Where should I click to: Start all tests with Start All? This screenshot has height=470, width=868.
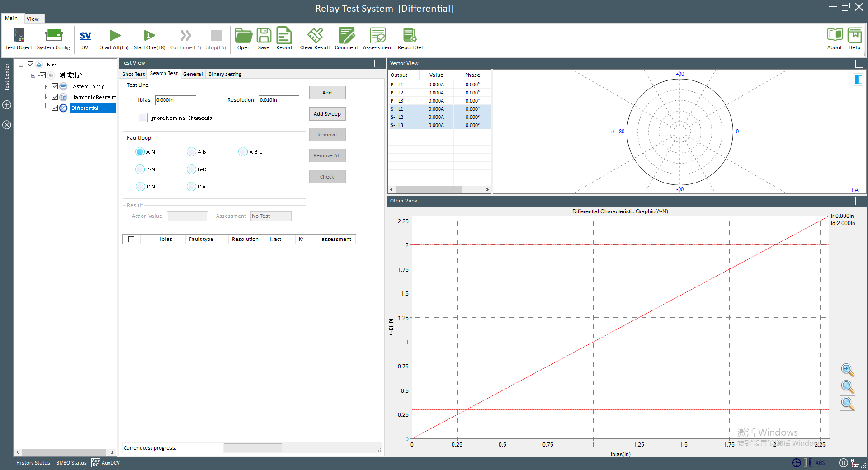[x=114, y=39]
